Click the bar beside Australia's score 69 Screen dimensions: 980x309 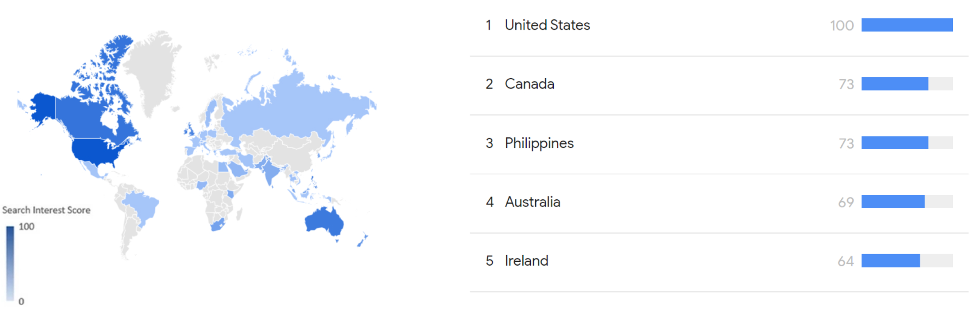893,202
